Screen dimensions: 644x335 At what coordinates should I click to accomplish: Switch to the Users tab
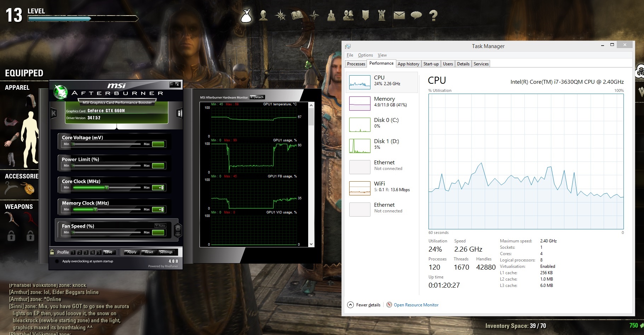(448, 64)
